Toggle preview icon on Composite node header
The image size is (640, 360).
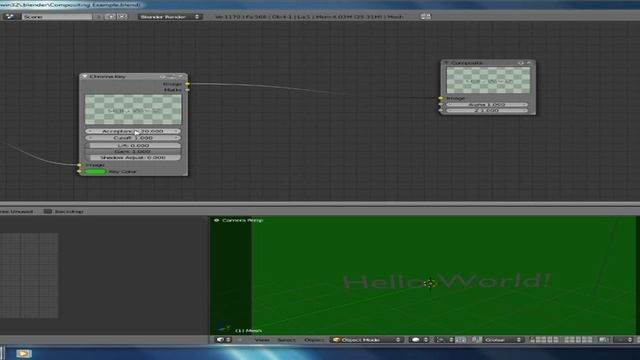(x=521, y=63)
